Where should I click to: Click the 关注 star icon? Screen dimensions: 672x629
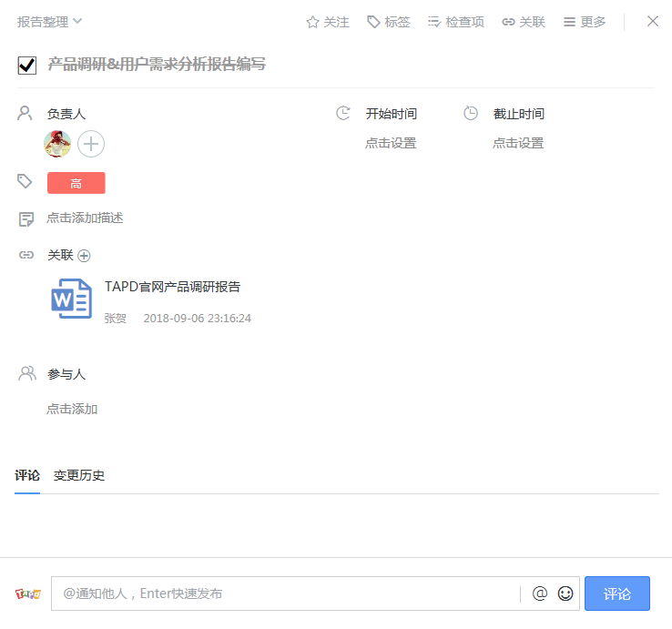pos(313,22)
